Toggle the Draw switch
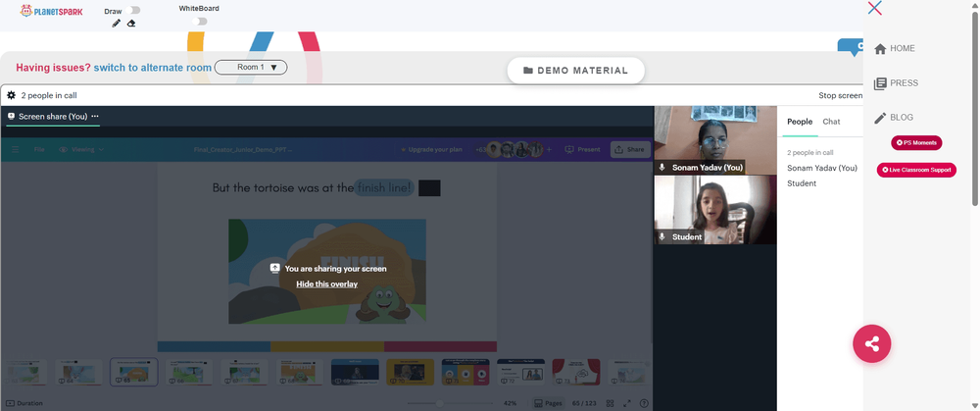Viewport: 980px width, 411px height. click(133, 10)
